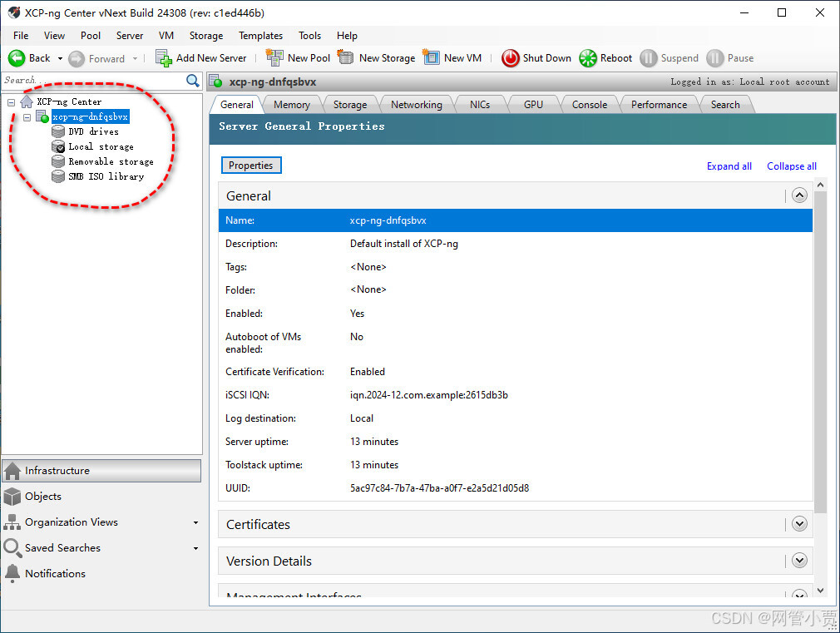
Task: Switch to the GPU tab
Action: [x=534, y=105]
